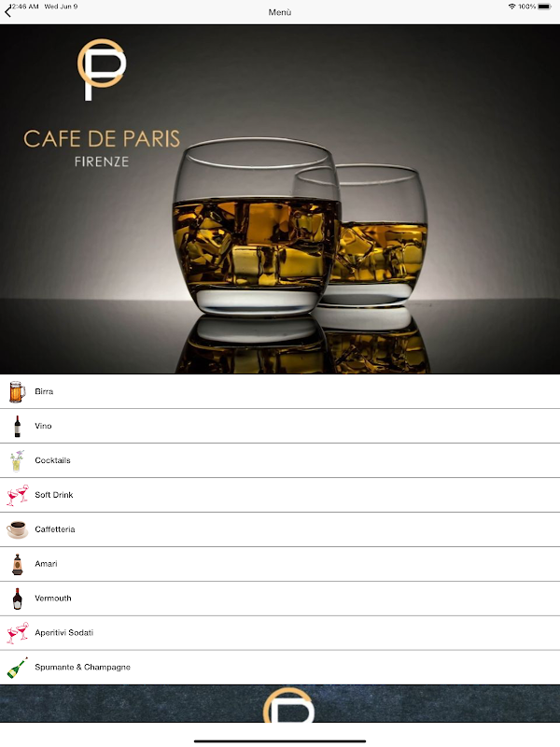
Task: Click the coffee cup icon
Action: click(17, 529)
